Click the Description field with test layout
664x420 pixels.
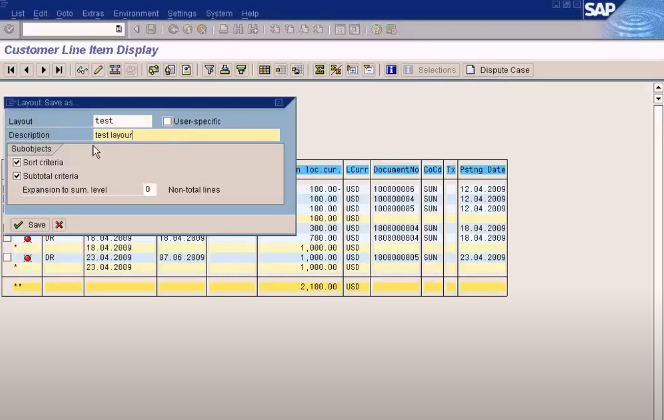click(186, 135)
